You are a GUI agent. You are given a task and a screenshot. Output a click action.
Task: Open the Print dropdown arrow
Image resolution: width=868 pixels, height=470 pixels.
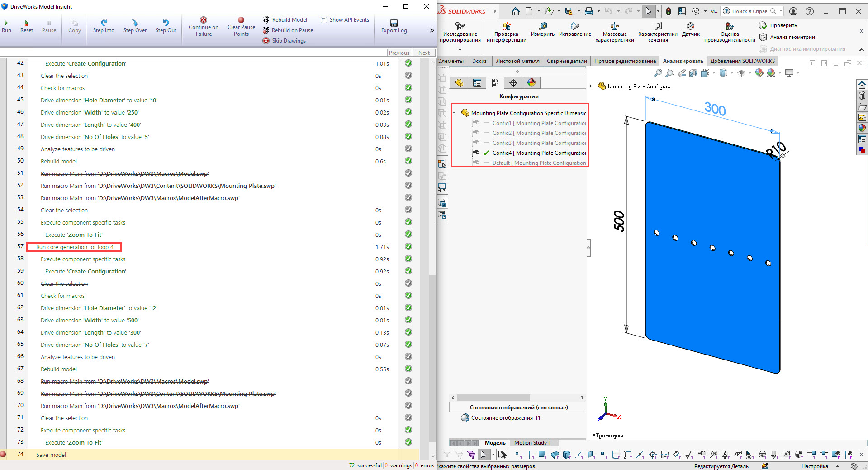coord(598,11)
